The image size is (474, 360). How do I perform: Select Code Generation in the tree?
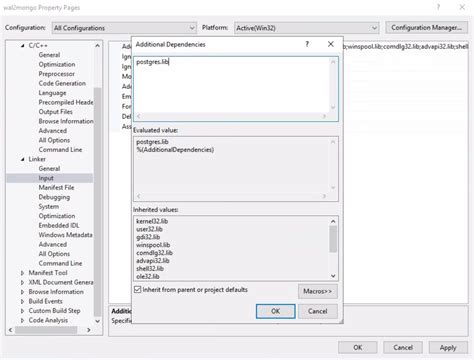click(62, 83)
